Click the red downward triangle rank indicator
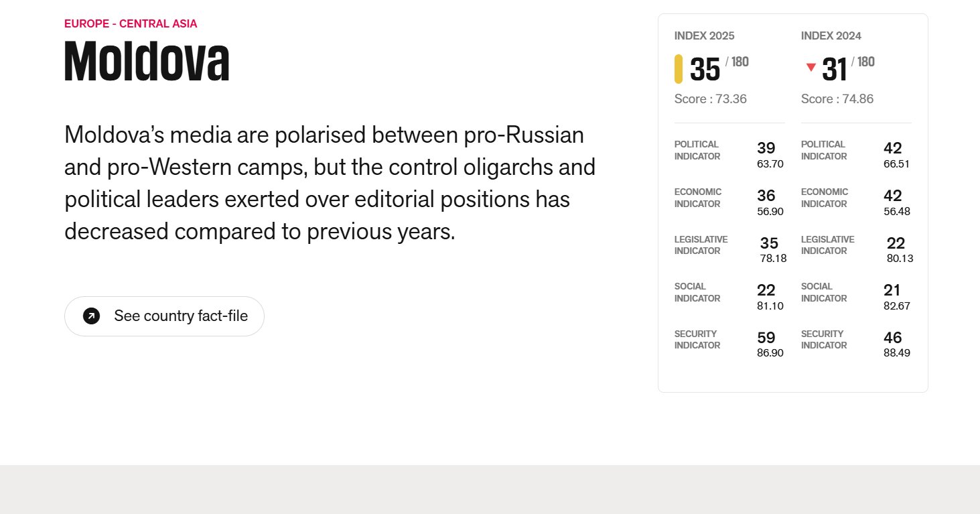This screenshot has width=980, height=514. (811, 67)
